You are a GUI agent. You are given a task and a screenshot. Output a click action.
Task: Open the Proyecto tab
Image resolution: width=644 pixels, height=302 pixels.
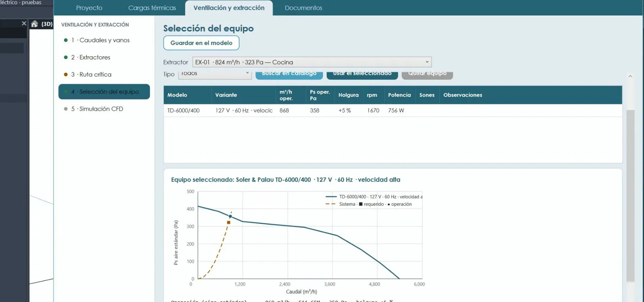(x=89, y=8)
